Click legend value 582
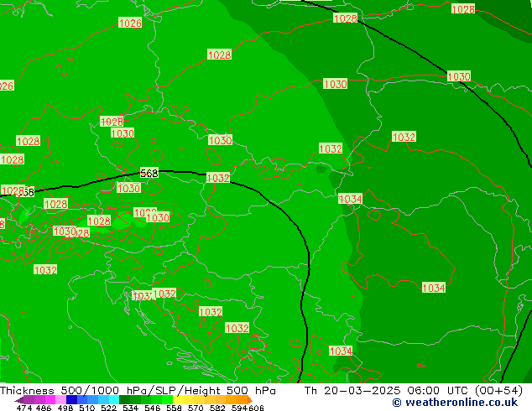Image resolution: width=532 pixels, height=411 pixels. point(217,408)
